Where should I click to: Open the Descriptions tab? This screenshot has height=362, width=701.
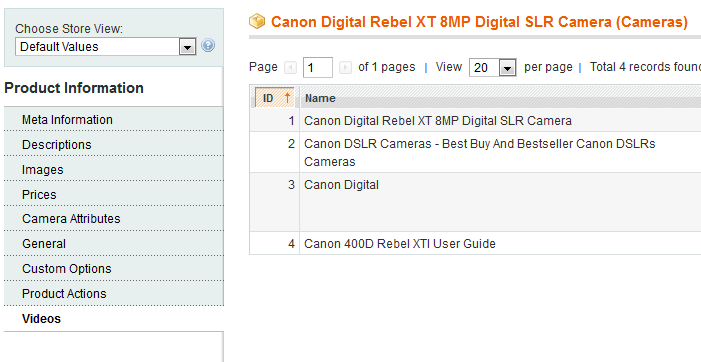coord(114,145)
